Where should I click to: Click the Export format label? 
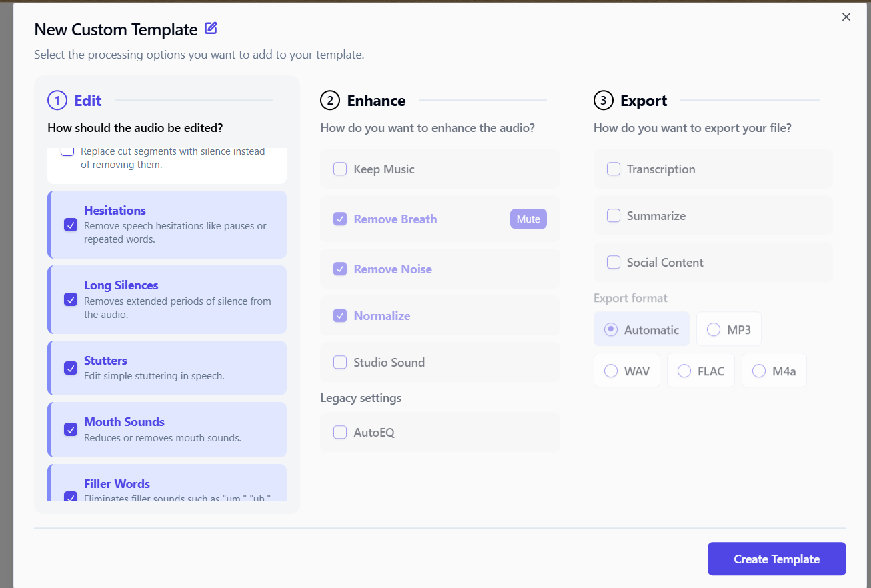630,298
